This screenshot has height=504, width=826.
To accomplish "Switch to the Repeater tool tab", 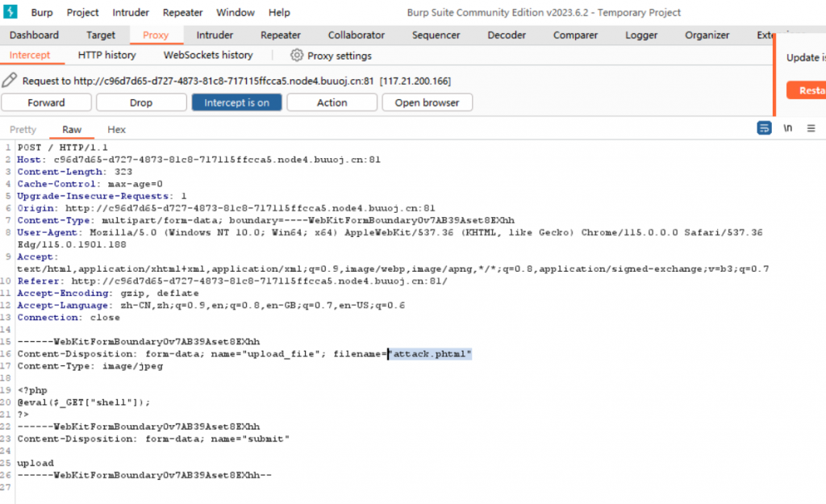I will point(280,35).
